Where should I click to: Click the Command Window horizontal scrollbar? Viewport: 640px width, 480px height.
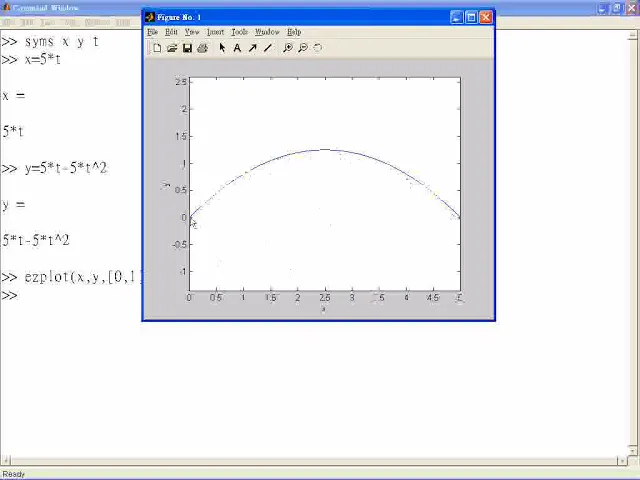314,460
